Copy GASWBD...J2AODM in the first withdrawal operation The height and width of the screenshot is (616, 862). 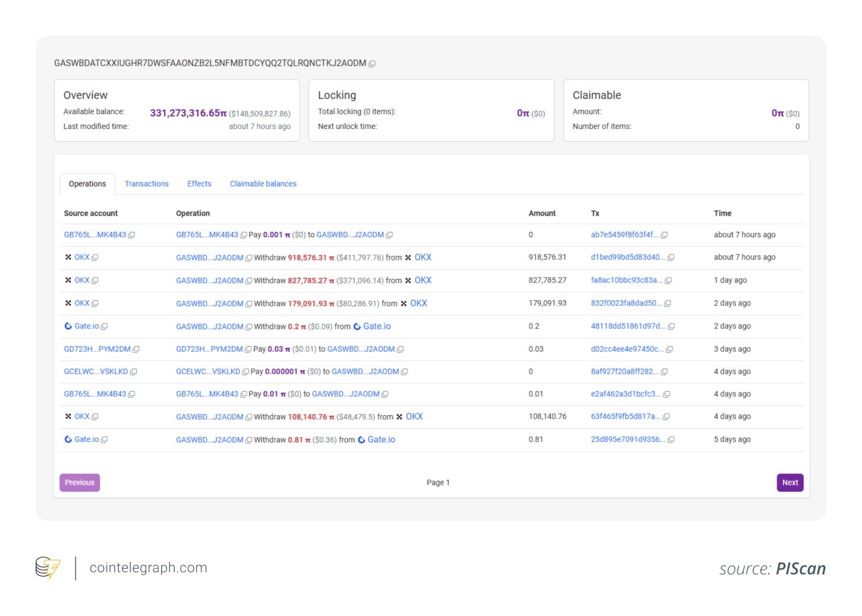coord(248,257)
